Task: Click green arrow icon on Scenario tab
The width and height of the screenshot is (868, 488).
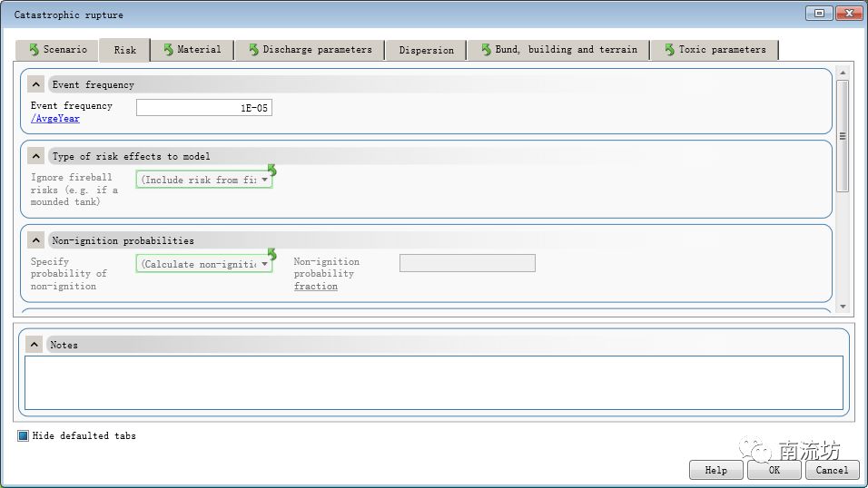Action: tap(34, 50)
